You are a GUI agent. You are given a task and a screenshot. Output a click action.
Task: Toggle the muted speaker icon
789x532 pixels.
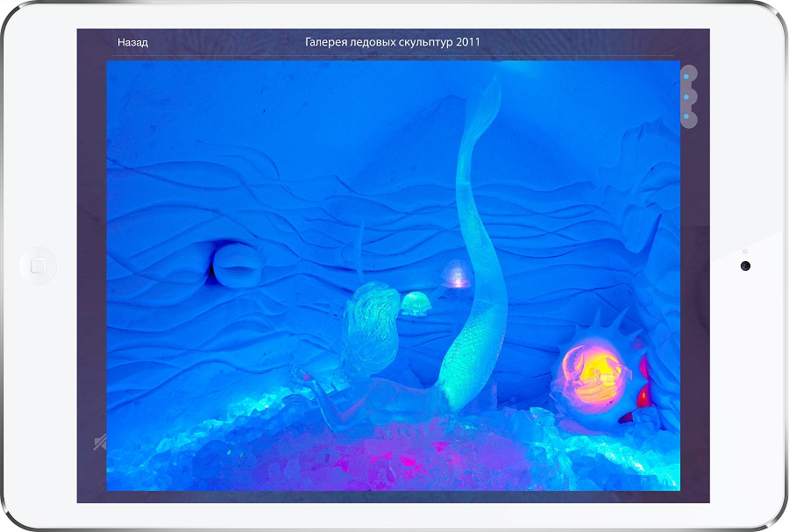(x=100, y=443)
